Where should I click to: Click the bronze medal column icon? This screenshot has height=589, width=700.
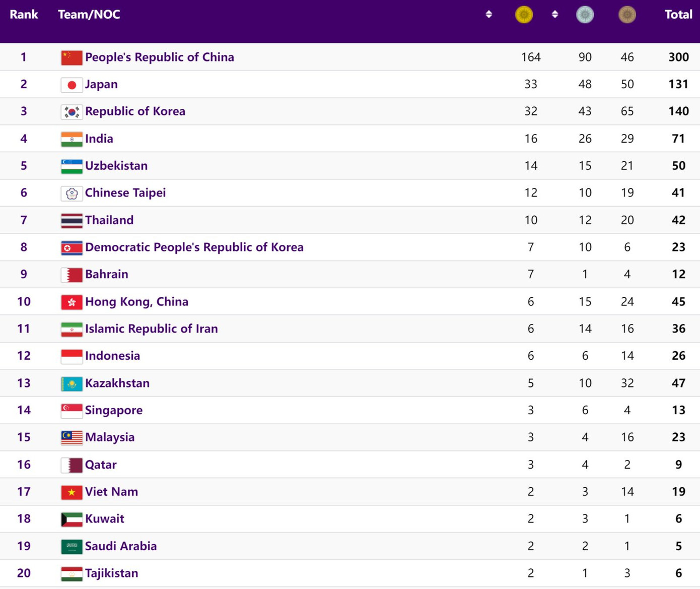pyautogui.click(x=627, y=15)
